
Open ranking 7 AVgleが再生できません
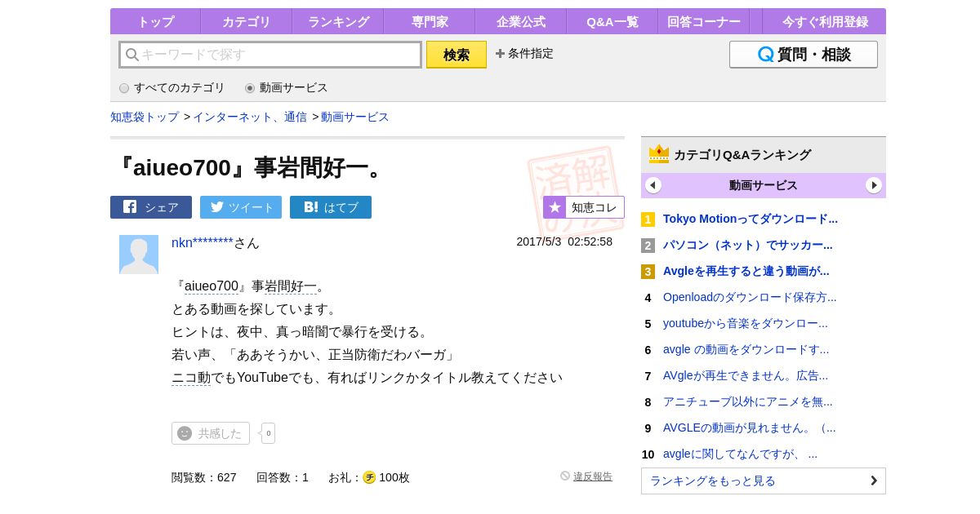746,375
